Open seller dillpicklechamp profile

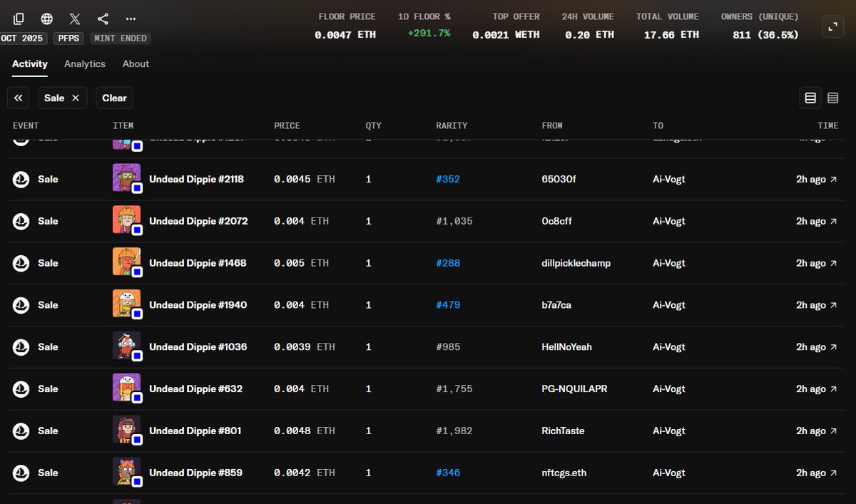click(x=576, y=263)
